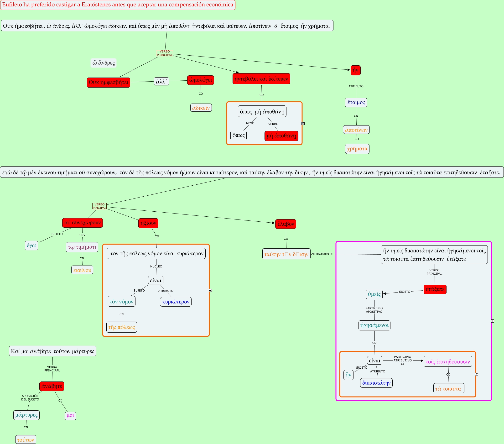Collapse the τὸν τῆς πόλεως νόμον group
This screenshot has height=444, width=504.
(210, 290)
